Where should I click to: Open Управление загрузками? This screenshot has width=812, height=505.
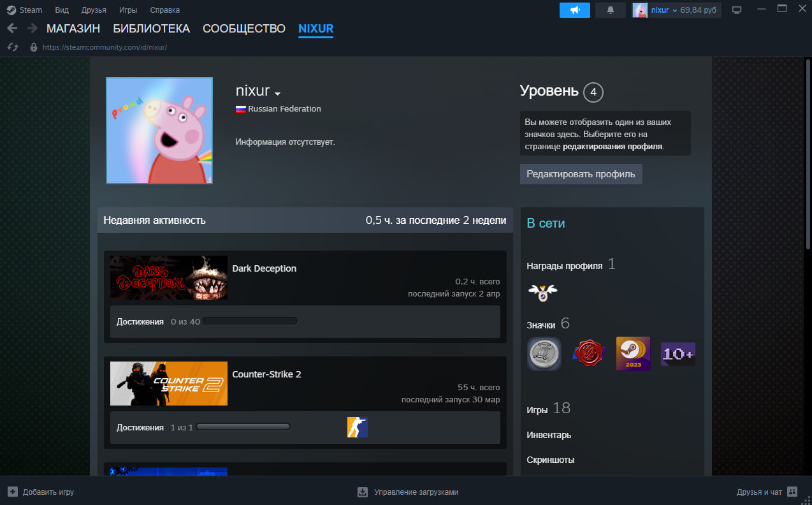point(416,492)
